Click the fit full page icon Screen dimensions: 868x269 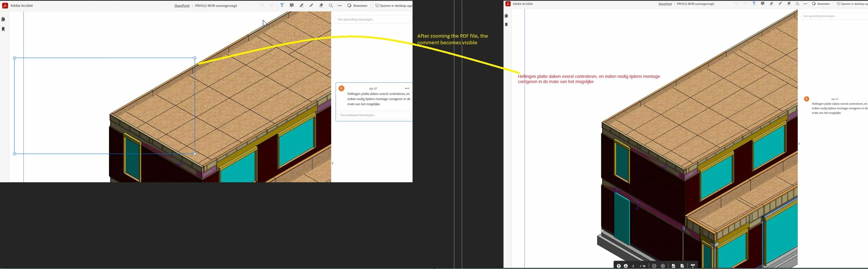(682, 266)
